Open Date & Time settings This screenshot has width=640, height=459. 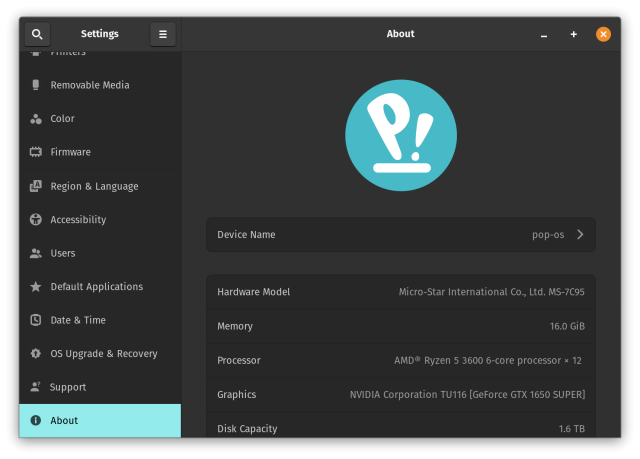coord(100,320)
